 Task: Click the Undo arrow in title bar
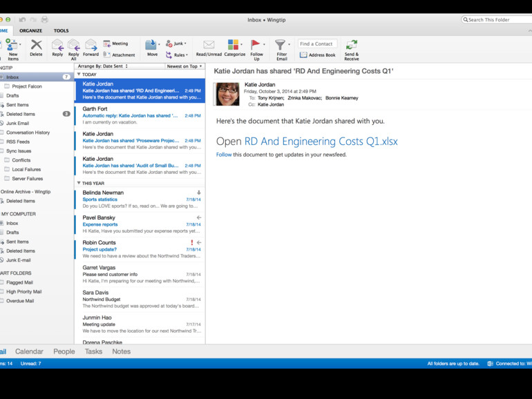coord(22,19)
